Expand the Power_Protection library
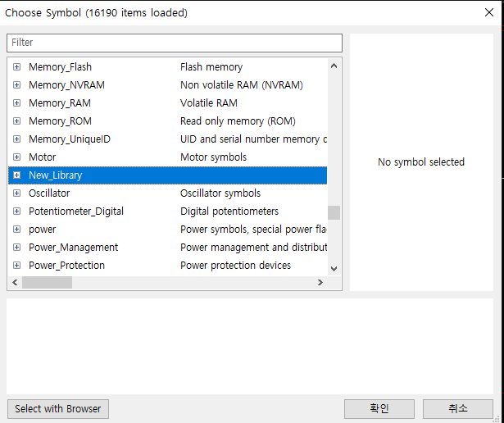Viewport: 504px width, 423px height. coord(16,265)
